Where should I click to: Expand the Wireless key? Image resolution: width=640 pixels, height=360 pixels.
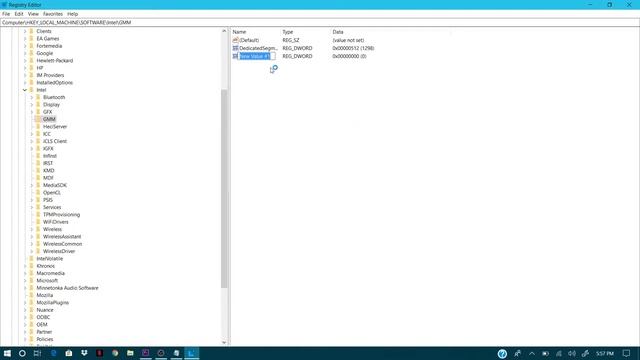pos(32,229)
